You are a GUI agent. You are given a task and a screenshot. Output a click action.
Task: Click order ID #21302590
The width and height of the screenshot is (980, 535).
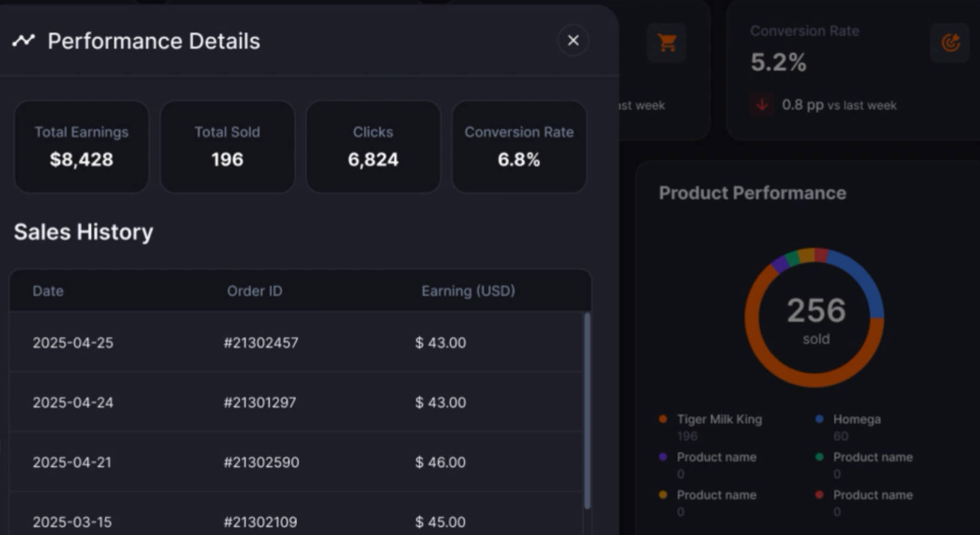pos(261,462)
